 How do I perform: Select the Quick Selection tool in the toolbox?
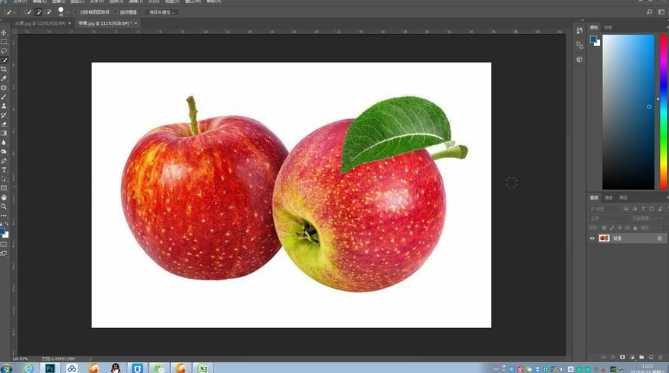4,60
